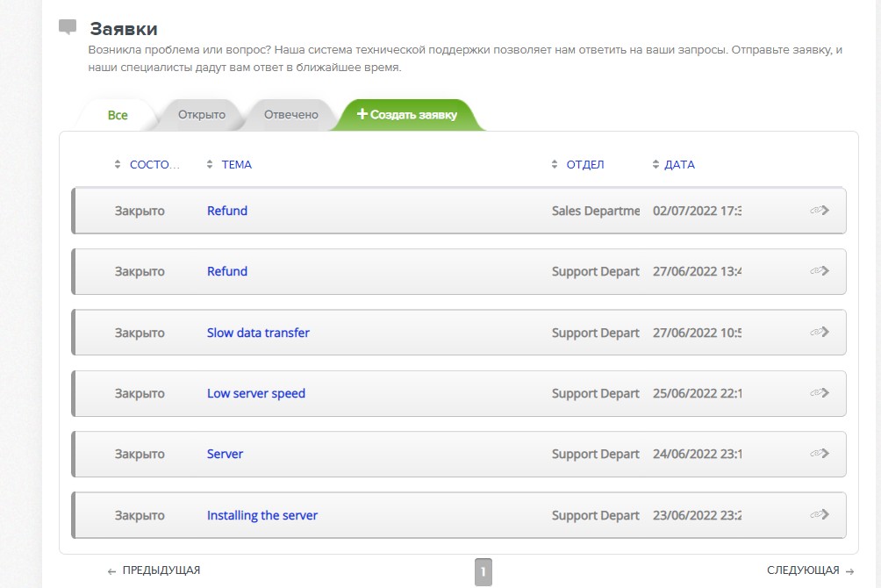Open the Low server speed ticket

click(x=255, y=393)
